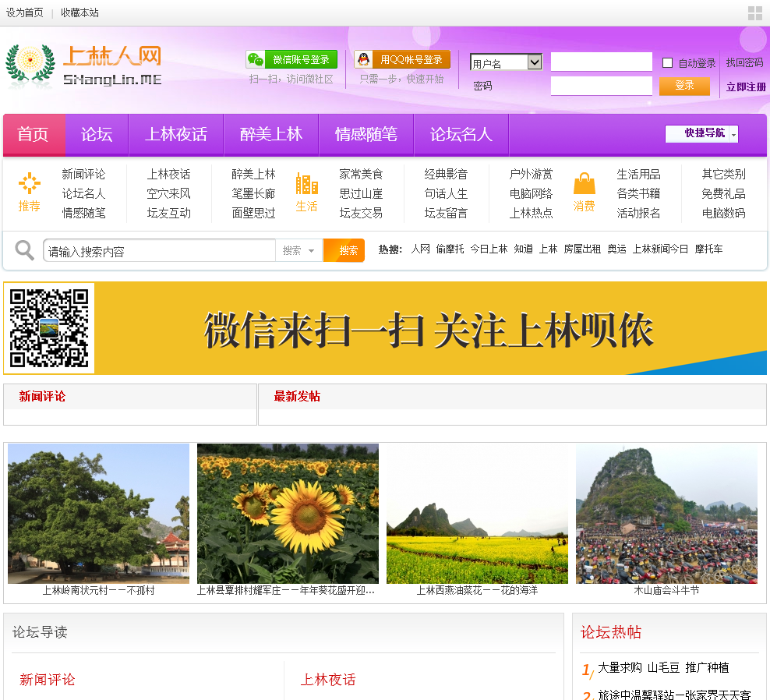Click hot search term 今日上林
This screenshot has width=770, height=700.
(489, 249)
